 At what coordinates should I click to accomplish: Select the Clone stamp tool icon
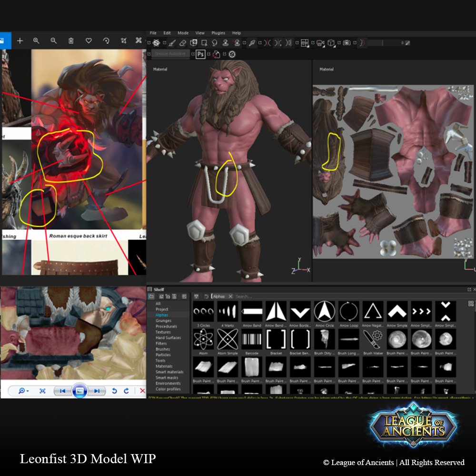[x=225, y=43]
